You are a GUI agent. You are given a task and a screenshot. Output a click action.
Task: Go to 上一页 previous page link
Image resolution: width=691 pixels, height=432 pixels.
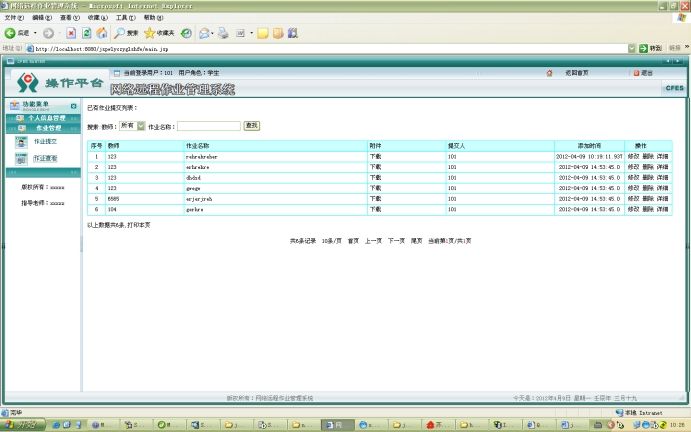(373, 241)
